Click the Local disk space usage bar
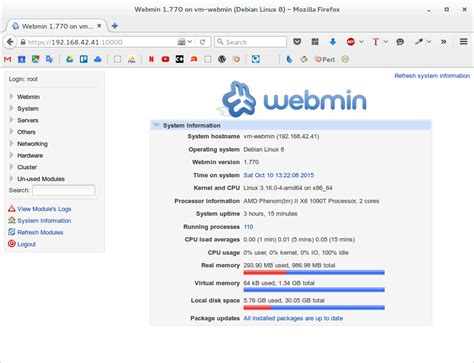 [x=314, y=307]
